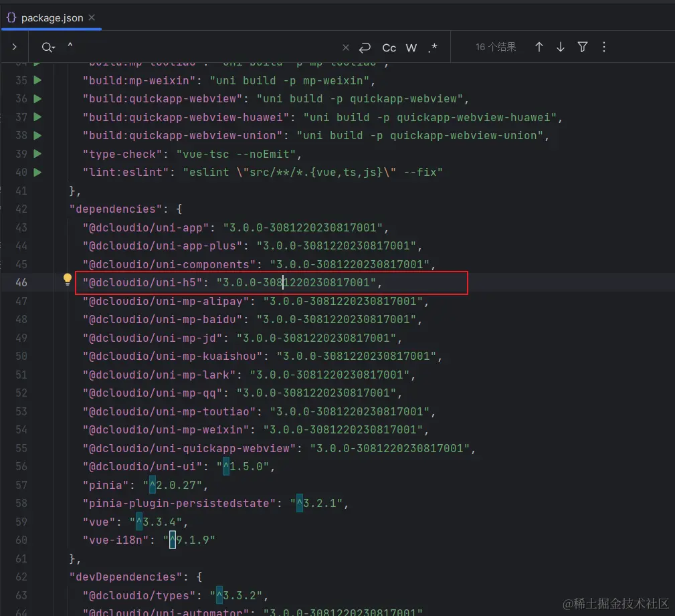The image size is (675, 616).
Task: Click "@dcloudio/uni-h5" dependency name
Action: point(142,282)
